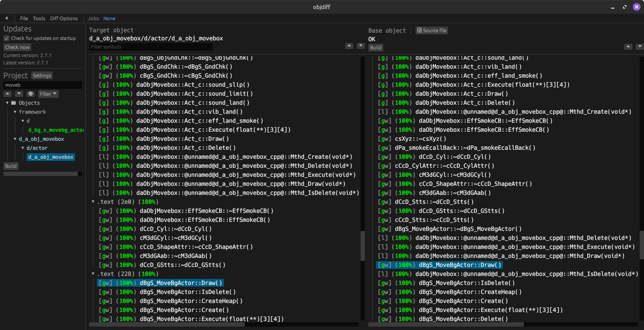This screenshot has height=330, width=644.
Task: Click the sidebar horizontal scrollbar
Action: point(41,174)
